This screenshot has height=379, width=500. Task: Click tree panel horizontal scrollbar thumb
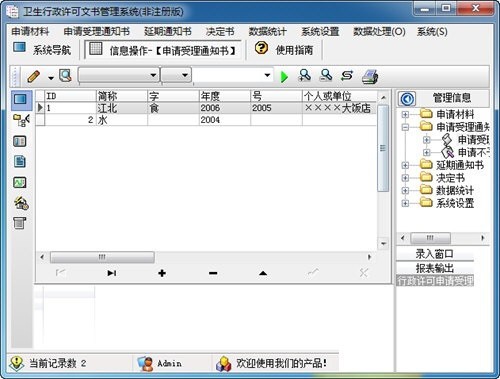pos(430,238)
